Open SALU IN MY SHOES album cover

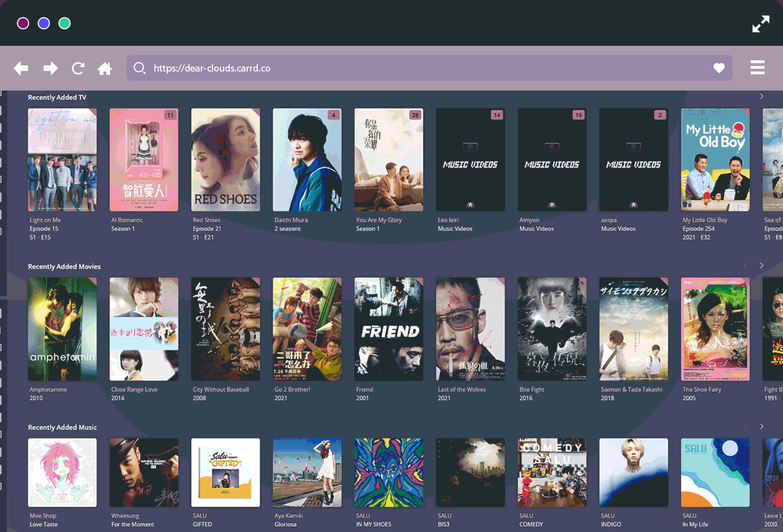[389, 473]
